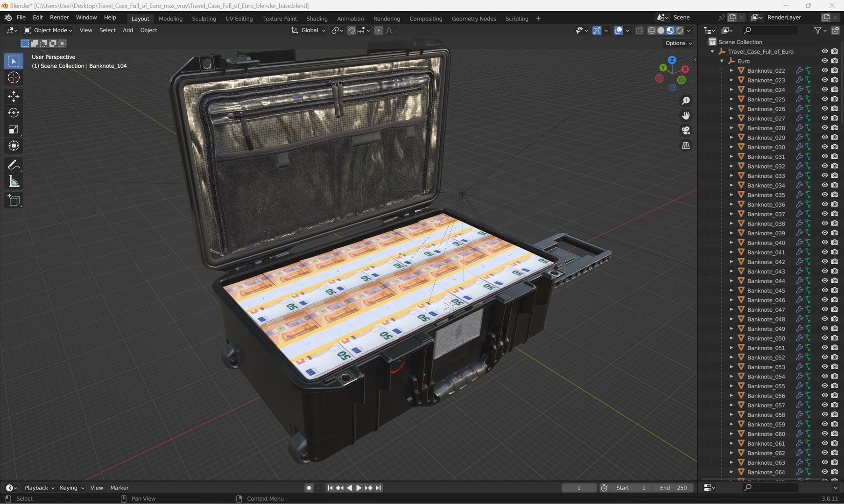Open the File menu
Image resolution: width=844 pixels, height=504 pixels.
21,17
